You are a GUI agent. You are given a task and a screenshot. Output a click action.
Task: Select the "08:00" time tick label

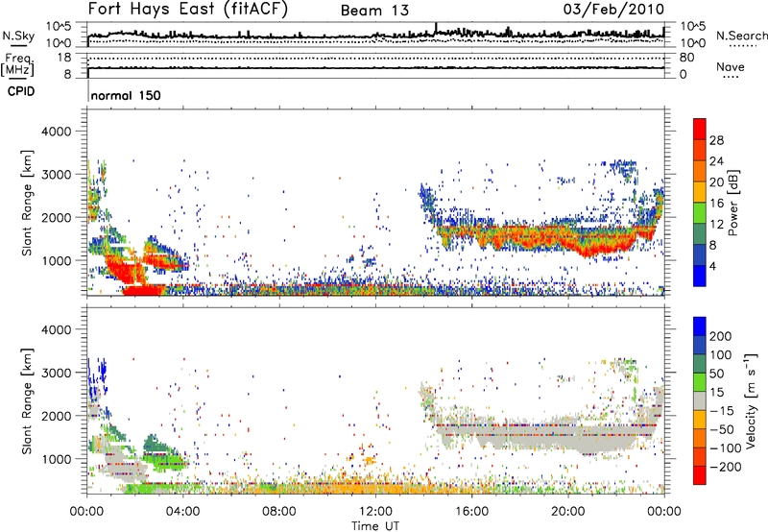tap(279, 512)
